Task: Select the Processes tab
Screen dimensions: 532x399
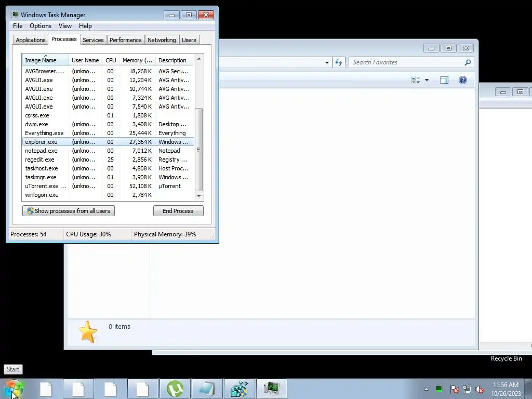Action: tap(64, 39)
